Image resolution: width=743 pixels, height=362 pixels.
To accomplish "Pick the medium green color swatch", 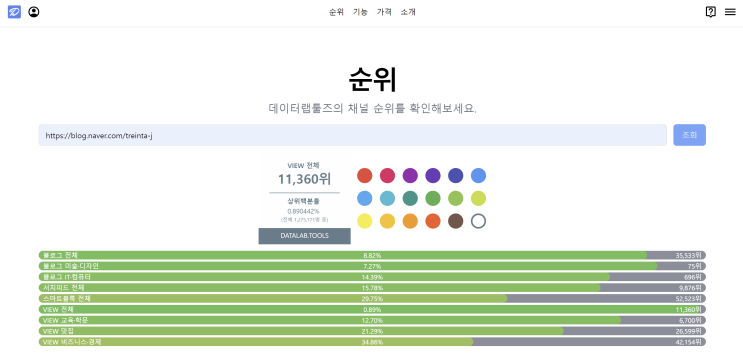I will point(433,198).
